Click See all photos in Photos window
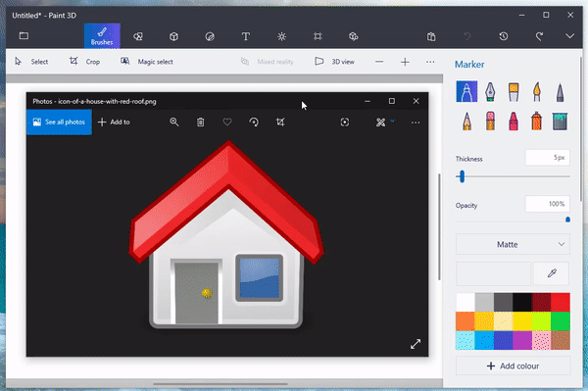This screenshot has width=588, height=391. pos(59,122)
